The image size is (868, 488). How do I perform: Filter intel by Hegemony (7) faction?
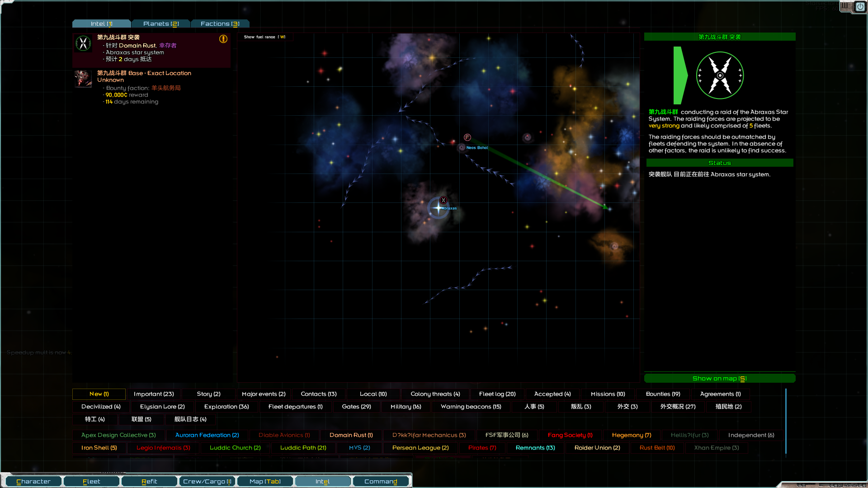click(x=632, y=435)
